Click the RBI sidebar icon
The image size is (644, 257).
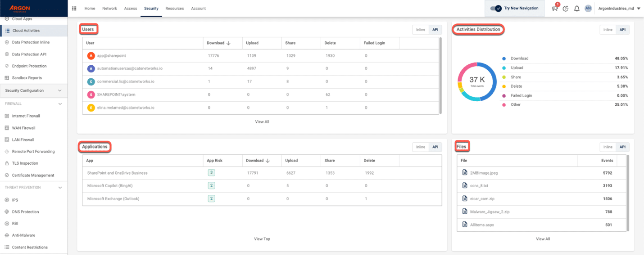click(7, 223)
